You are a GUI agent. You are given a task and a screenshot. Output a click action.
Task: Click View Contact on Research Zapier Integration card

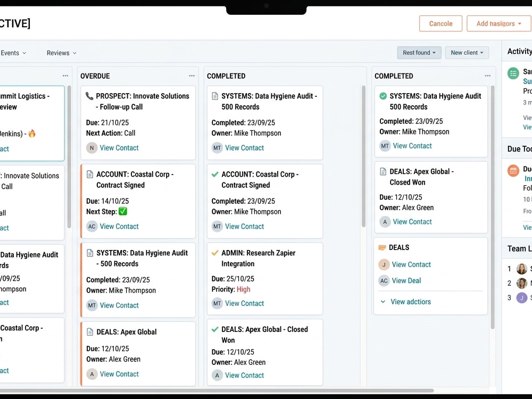tap(244, 303)
